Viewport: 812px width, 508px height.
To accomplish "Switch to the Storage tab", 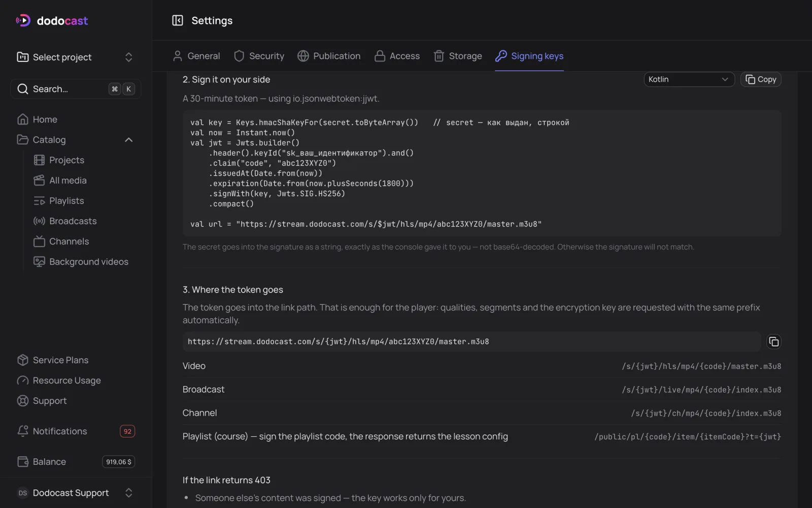I will [x=458, y=56].
